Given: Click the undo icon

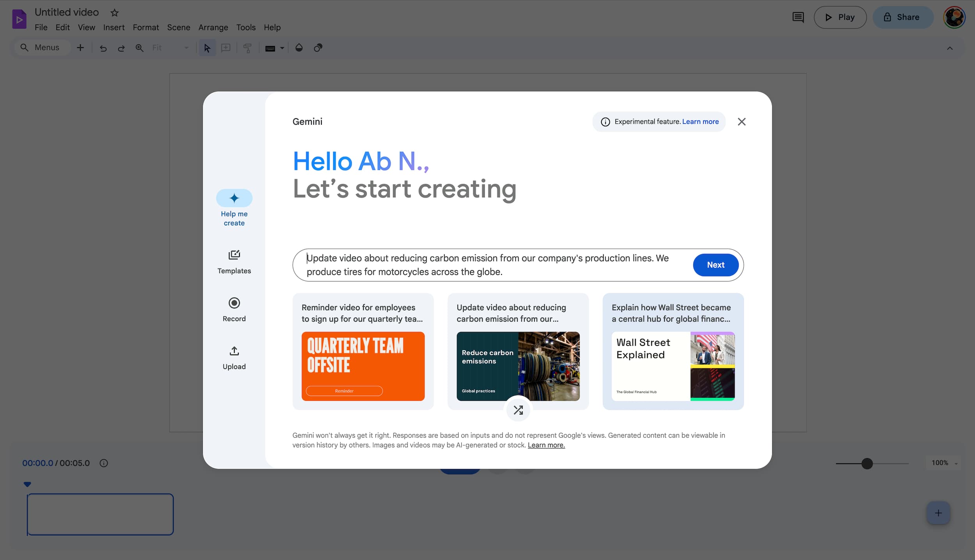Looking at the screenshot, I should coord(103,48).
